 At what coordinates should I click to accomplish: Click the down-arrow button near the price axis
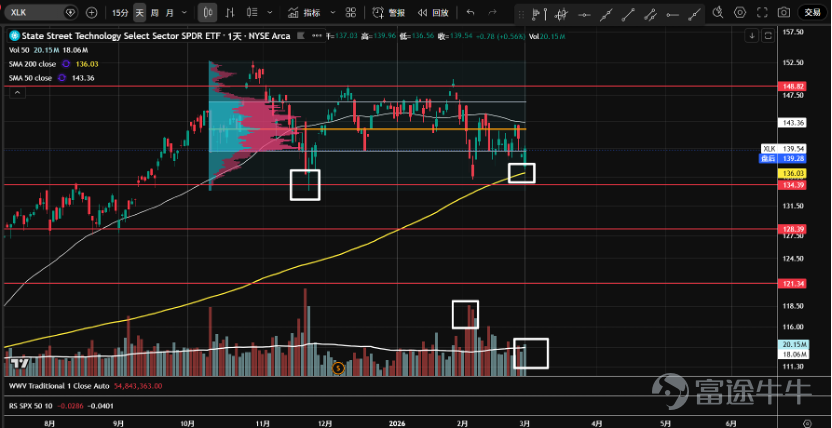point(752,36)
